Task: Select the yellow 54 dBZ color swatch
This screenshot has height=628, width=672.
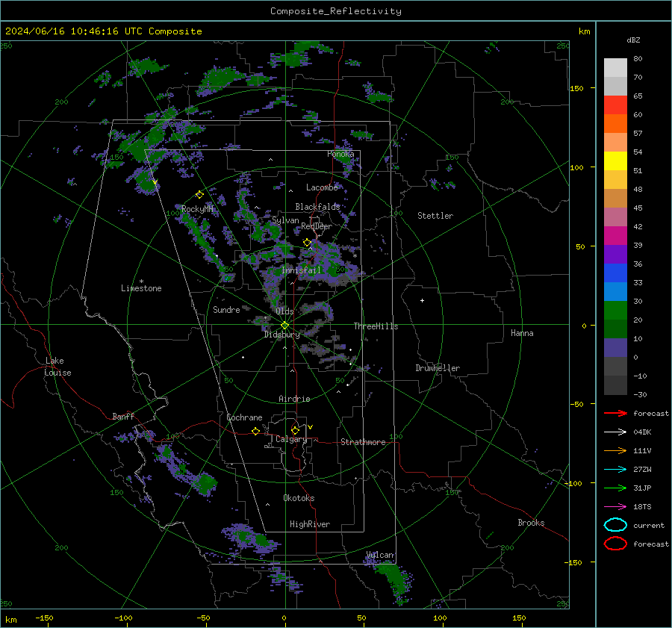Action: tap(615, 161)
